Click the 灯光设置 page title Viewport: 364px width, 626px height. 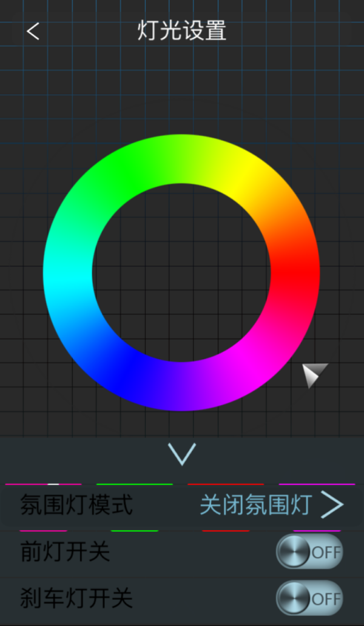tap(182, 31)
